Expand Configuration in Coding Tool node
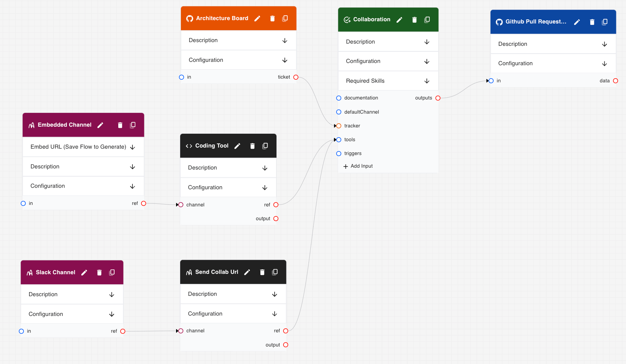The width and height of the screenshot is (626, 364). (x=265, y=187)
